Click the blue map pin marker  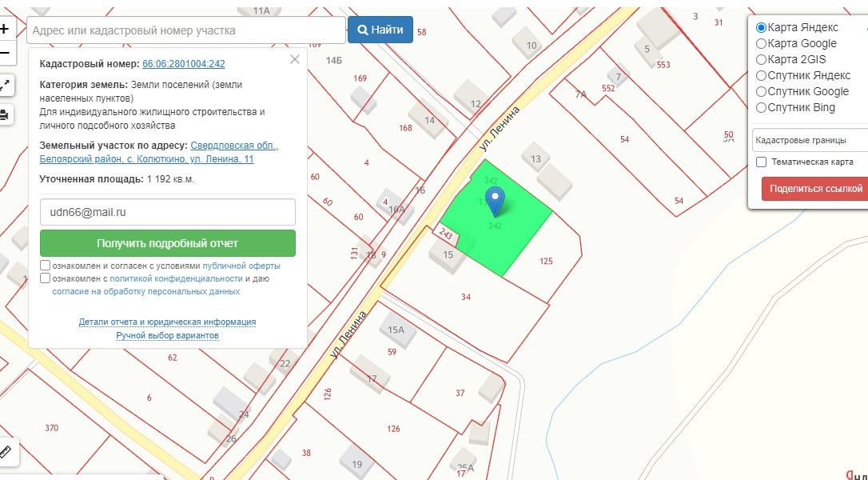tap(495, 202)
